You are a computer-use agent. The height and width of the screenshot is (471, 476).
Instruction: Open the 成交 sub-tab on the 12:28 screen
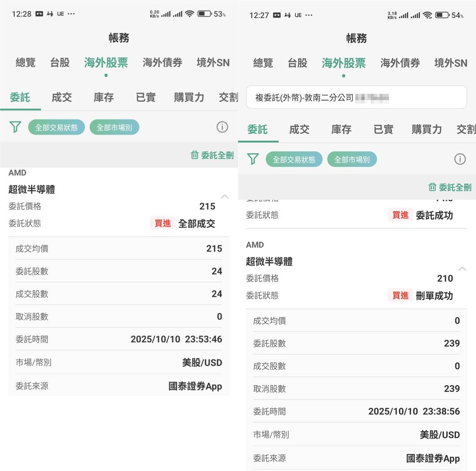point(62,97)
